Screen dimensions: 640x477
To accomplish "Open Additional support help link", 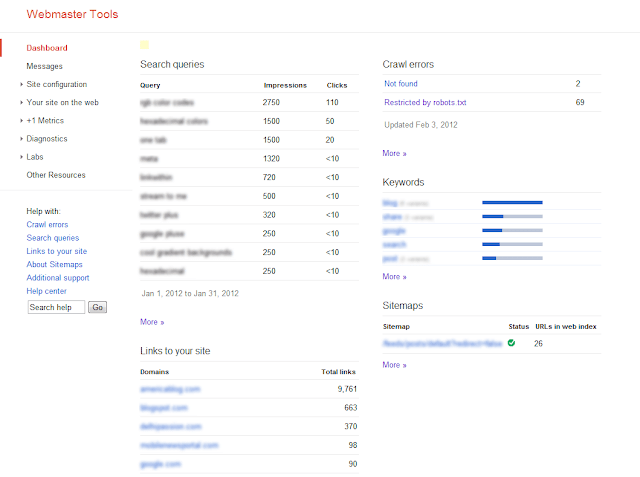I will 58,278.
